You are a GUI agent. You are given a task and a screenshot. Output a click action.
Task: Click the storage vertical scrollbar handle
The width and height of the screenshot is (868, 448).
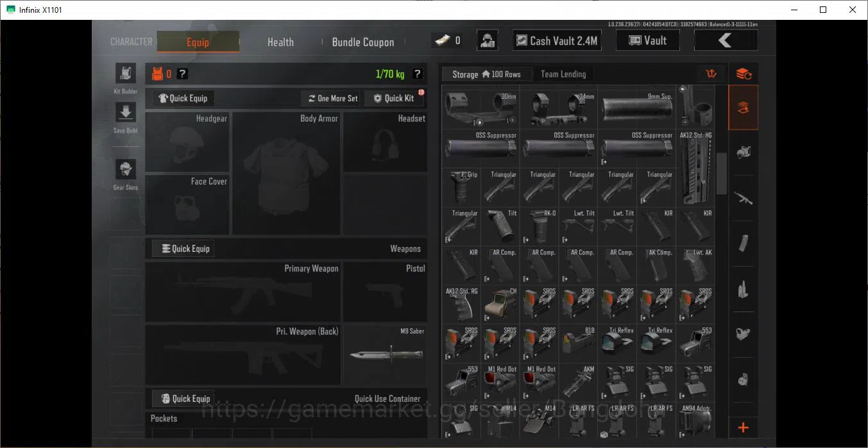tap(721, 174)
